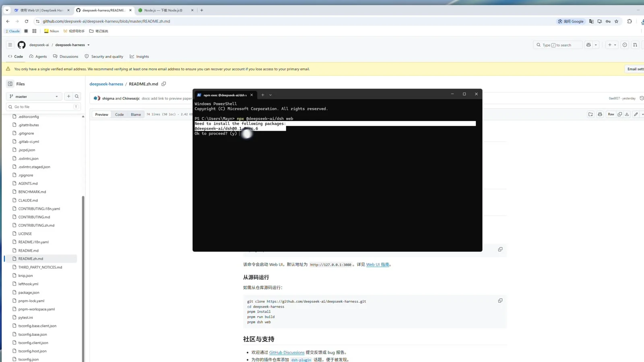Screen dimensions: 644x362
Task: Add a new file with the plus button beside master
Action: point(68,96)
